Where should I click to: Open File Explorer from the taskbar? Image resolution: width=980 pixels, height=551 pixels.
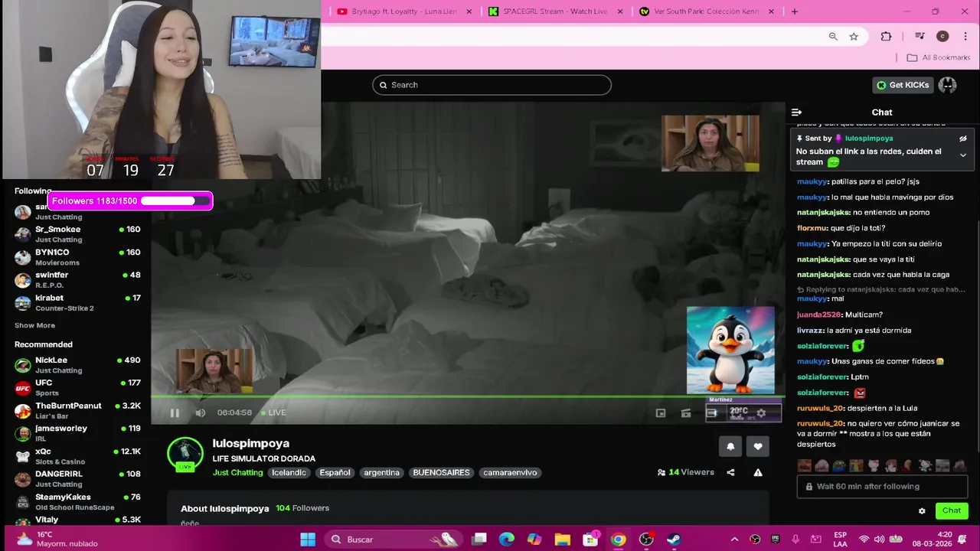[562, 540]
